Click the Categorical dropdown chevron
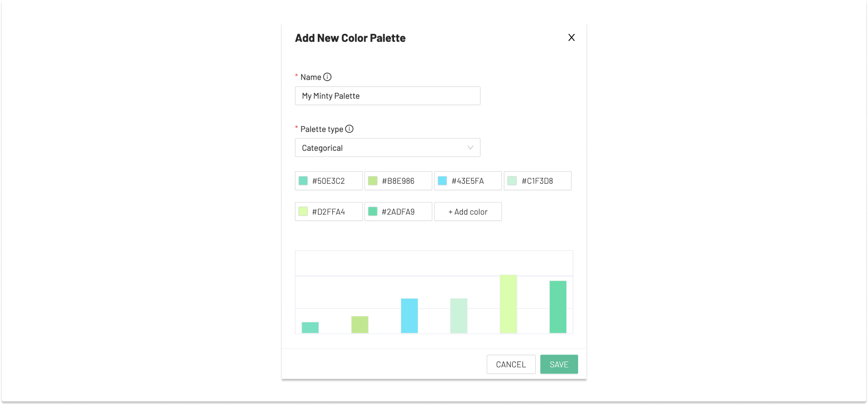Viewport: 868px width, 405px height. 470,147
